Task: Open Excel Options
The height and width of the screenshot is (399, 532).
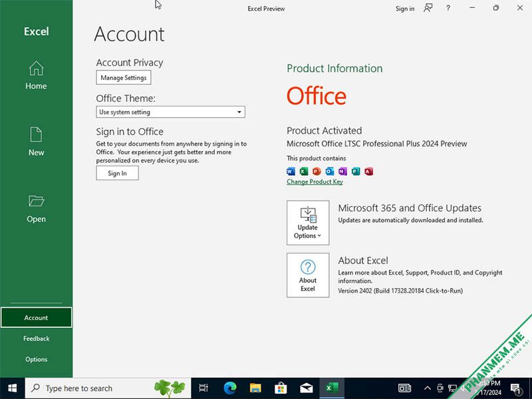Action: (x=36, y=359)
